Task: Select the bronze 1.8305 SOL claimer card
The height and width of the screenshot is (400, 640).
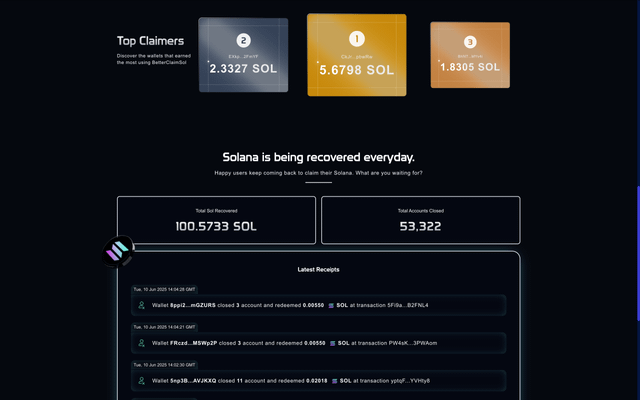Action: pos(470,56)
